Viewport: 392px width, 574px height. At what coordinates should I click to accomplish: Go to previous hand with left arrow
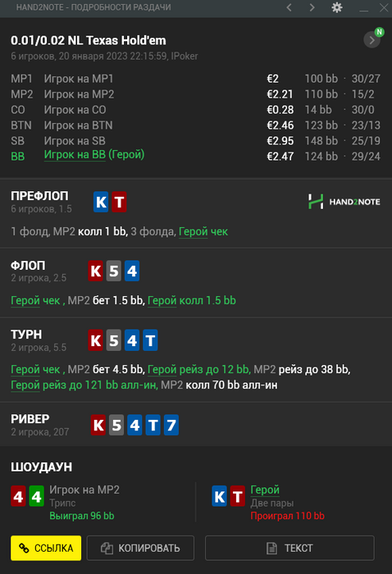coord(289,7)
